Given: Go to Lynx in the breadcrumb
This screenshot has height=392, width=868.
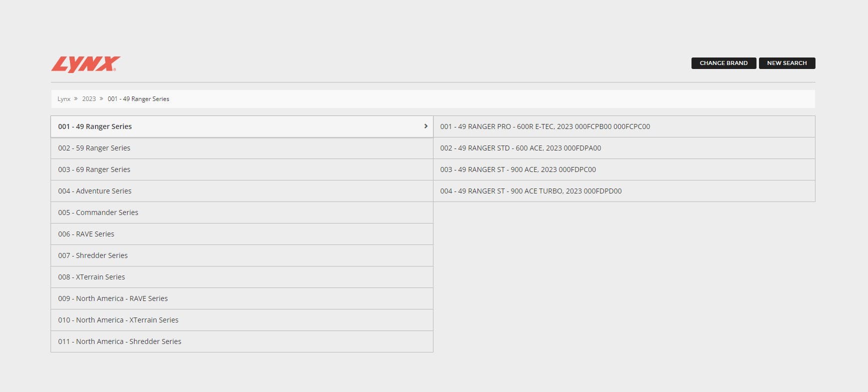Looking at the screenshot, I should coord(64,99).
